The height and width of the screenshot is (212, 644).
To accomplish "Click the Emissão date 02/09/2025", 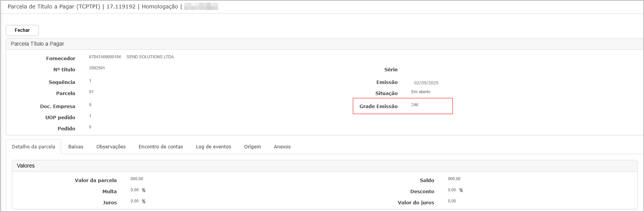I will (x=426, y=83).
